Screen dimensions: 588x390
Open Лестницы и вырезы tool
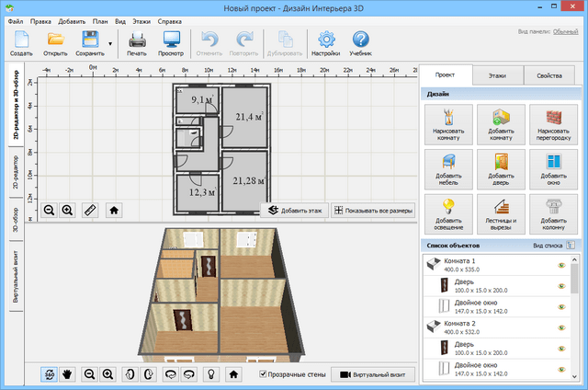[x=501, y=213]
